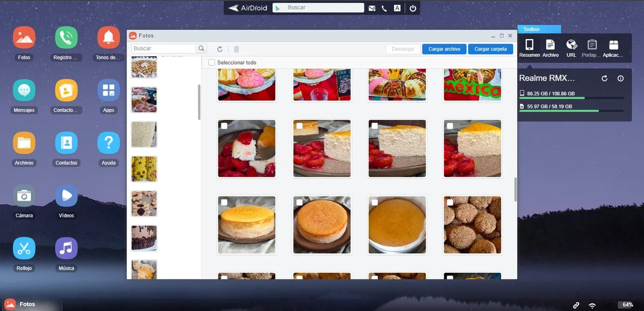Refresh the Realme device info
The image size is (644, 311).
pyautogui.click(x=605, y=78)
